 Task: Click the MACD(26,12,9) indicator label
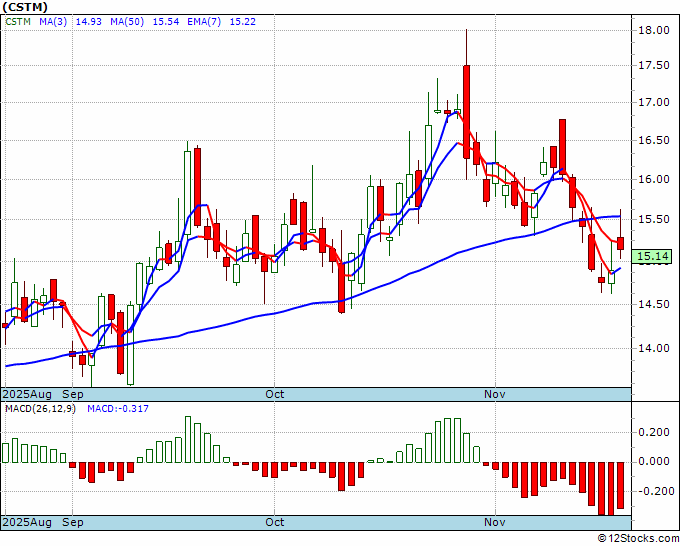point(40,409)
